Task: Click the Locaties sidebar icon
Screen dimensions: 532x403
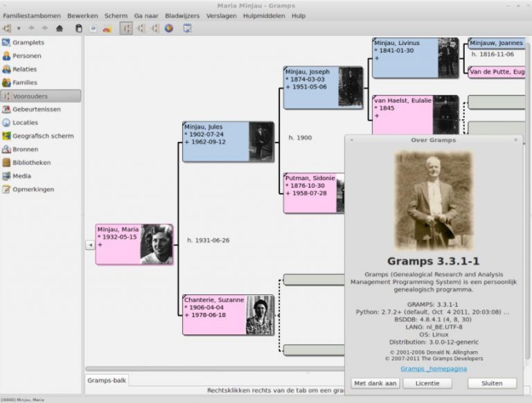Action: (x=6, y=123)
